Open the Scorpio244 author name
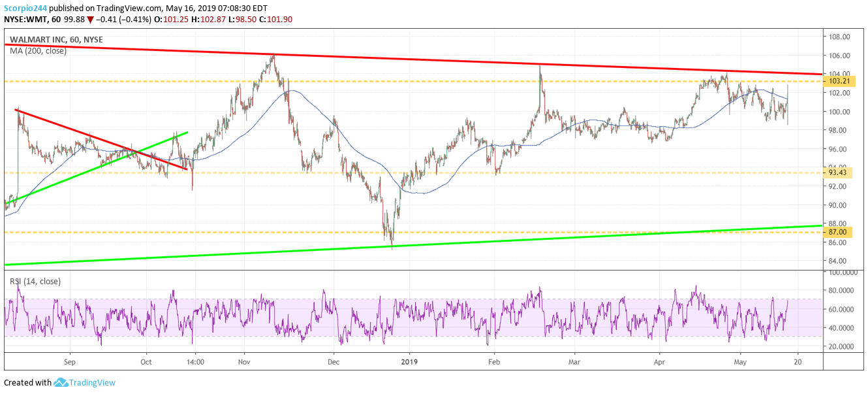This screenshot has height=394, width=868. 27,8
